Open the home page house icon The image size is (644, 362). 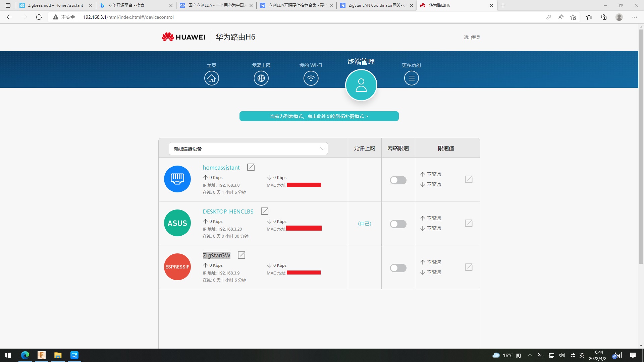point(211,78)
